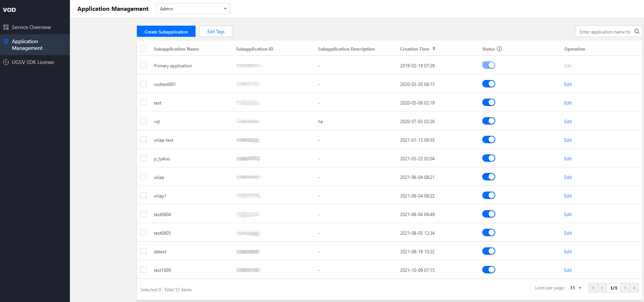Click Create Subapplication button

click(x=166, y=32)
